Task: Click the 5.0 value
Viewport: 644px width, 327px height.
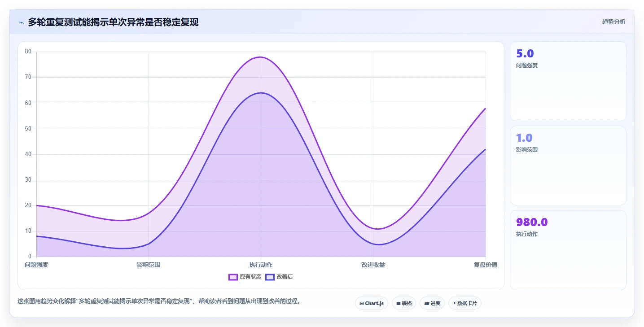Action: 525,54
